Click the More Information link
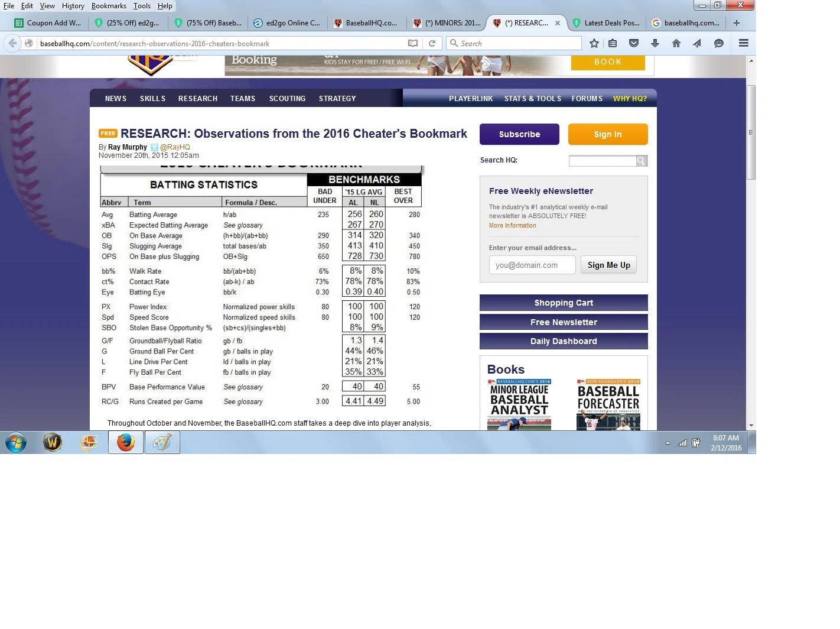840x629 pixels. coord(513,226)
